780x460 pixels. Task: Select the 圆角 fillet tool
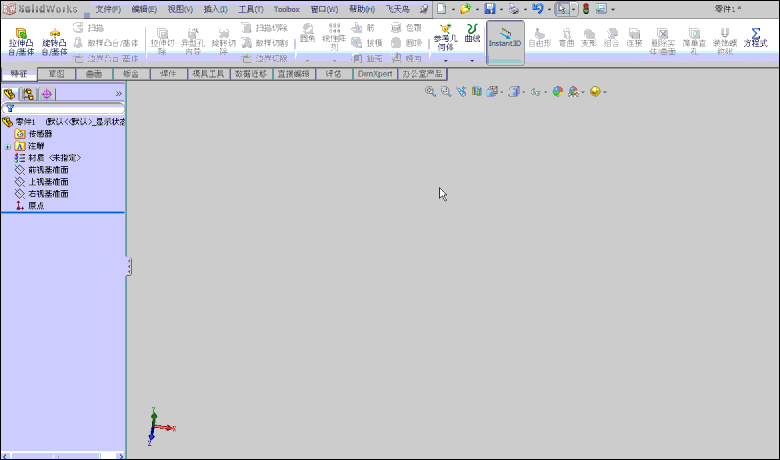[x=307, y=33]
